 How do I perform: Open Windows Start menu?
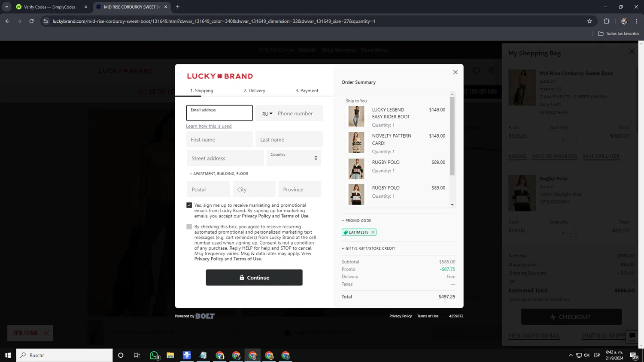tap(8, 355)
